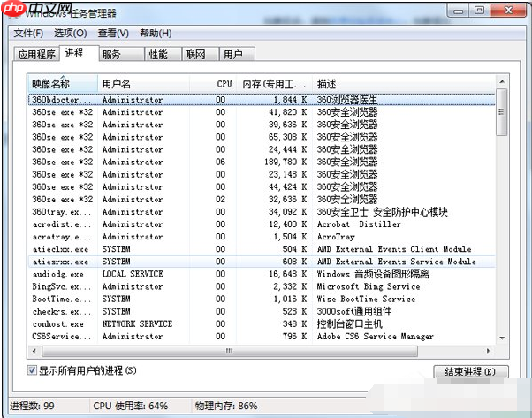Click description Adobe CS6 Service Manager

(x=376, y=337)
